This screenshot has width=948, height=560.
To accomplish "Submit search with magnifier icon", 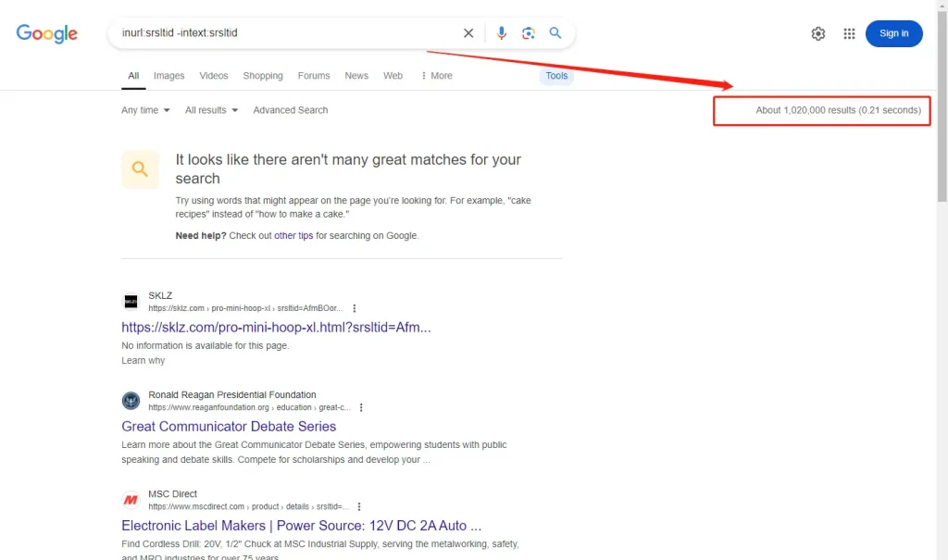I will (x=555, y=33).
